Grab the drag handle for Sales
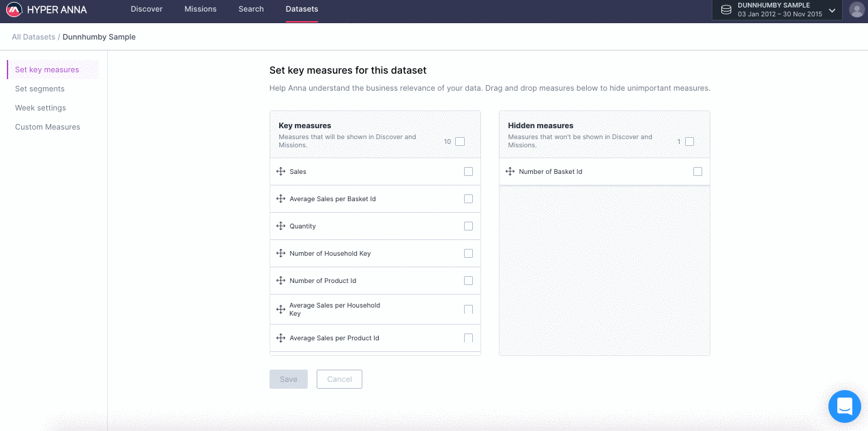 (280, 172)
